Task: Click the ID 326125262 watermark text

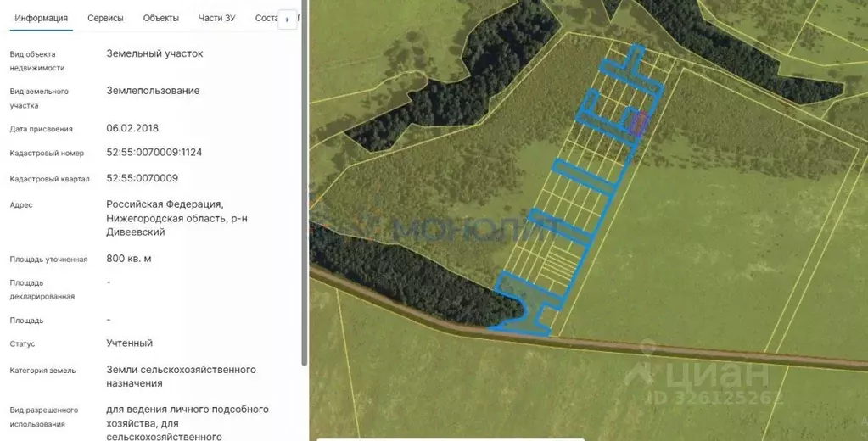Action: (x=714, y=397)
